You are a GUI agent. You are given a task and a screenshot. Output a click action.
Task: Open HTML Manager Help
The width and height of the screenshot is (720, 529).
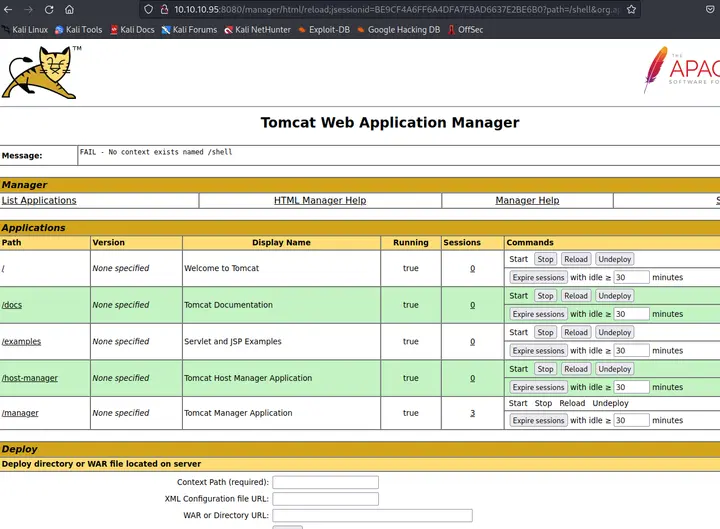point(320,201)
